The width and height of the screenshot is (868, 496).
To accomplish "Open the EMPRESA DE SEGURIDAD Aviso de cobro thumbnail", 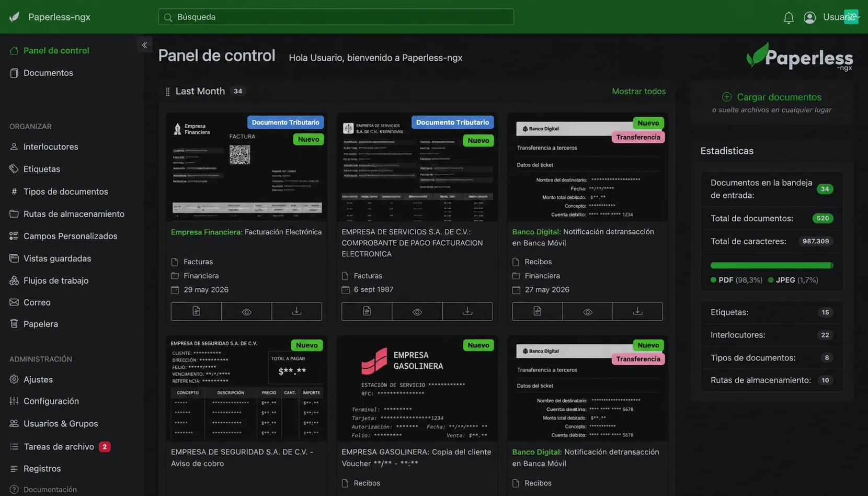I will (246, 388).
